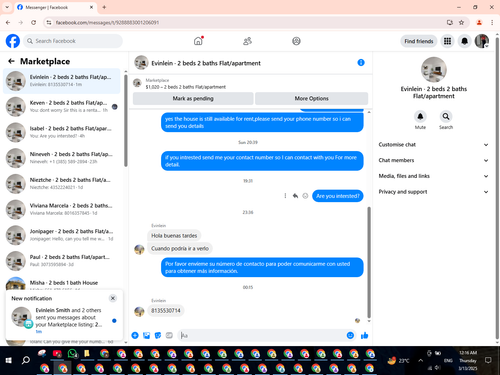
Task: Open the Keven conversation
Action: [x=62, y=106]
